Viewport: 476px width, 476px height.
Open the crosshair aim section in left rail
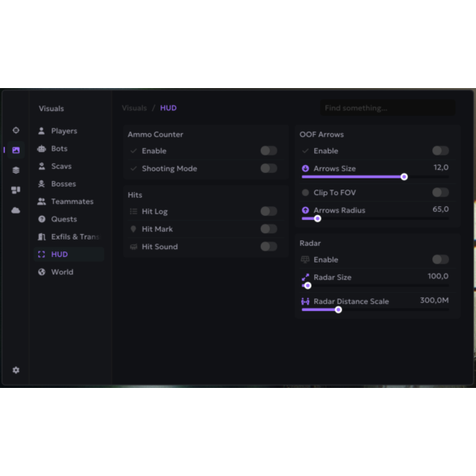coord(16,130)
